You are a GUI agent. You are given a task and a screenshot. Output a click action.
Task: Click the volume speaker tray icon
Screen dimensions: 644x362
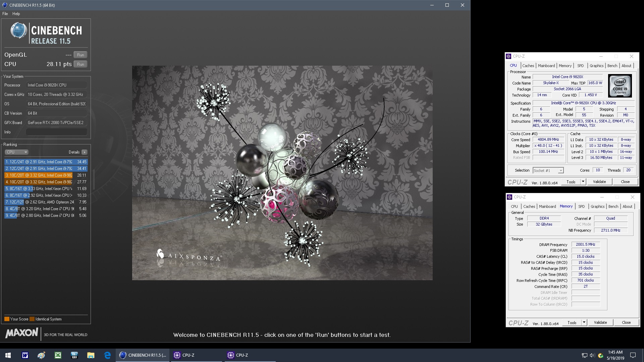click(x=592, y=355)
